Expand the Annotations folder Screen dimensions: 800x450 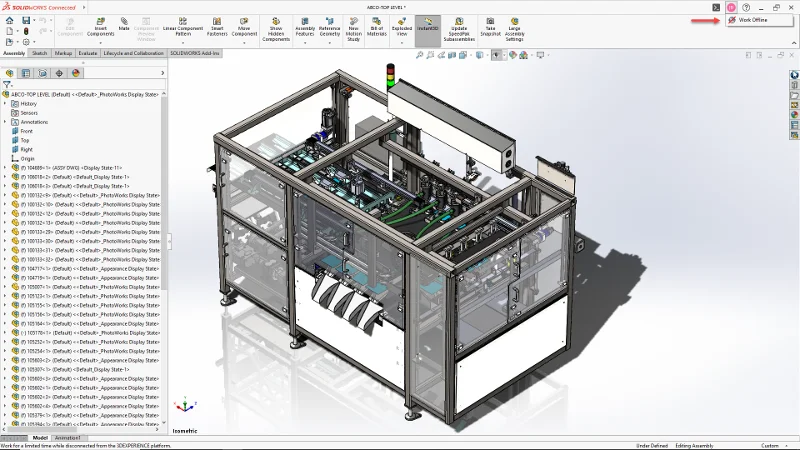[x=5, y=122]
